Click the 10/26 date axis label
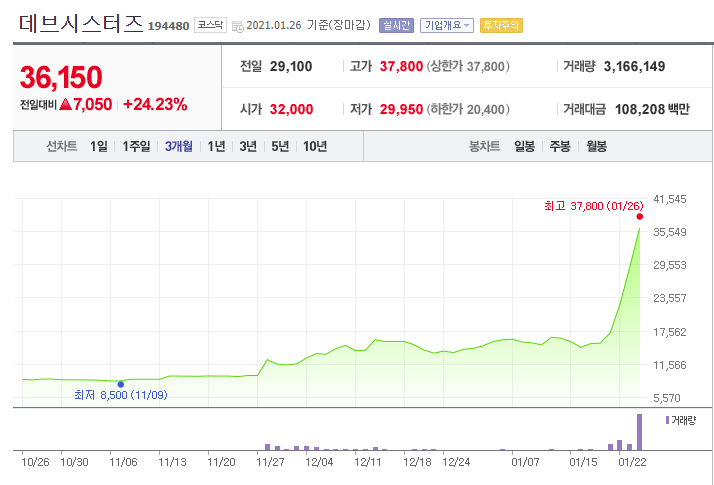Image resolution: width=714 pixels, height=485 pixels. [36, 462]
